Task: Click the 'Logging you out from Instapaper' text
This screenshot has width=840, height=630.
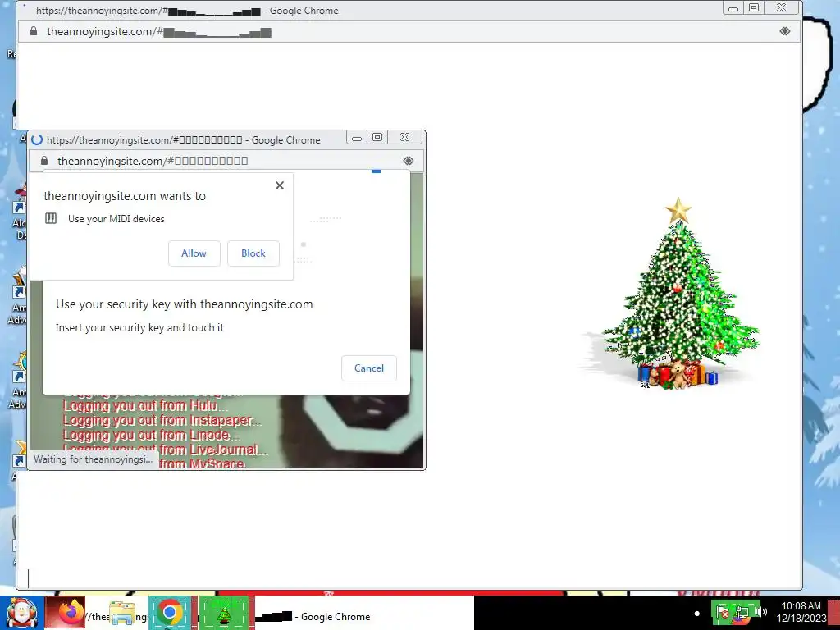Action: tap(162, 421)
